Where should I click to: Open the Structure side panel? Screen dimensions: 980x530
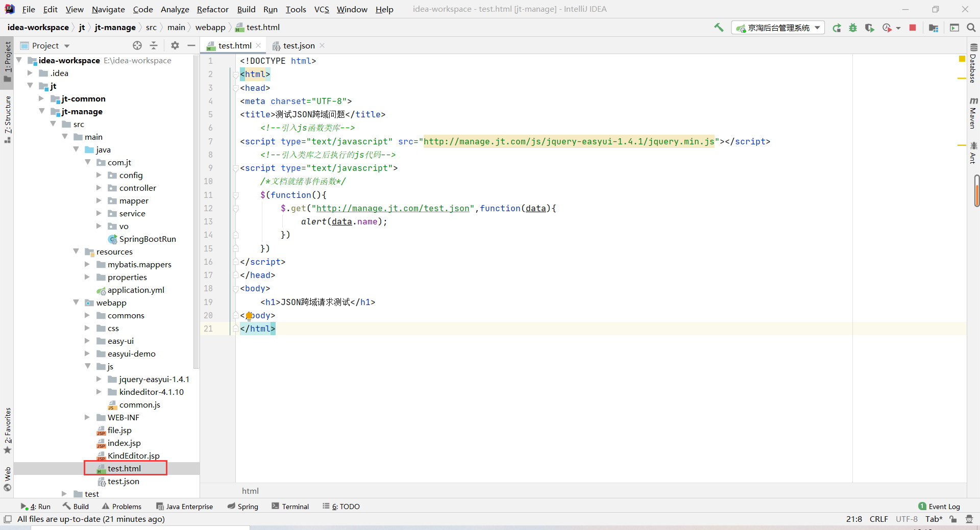[x=7, y=119]
